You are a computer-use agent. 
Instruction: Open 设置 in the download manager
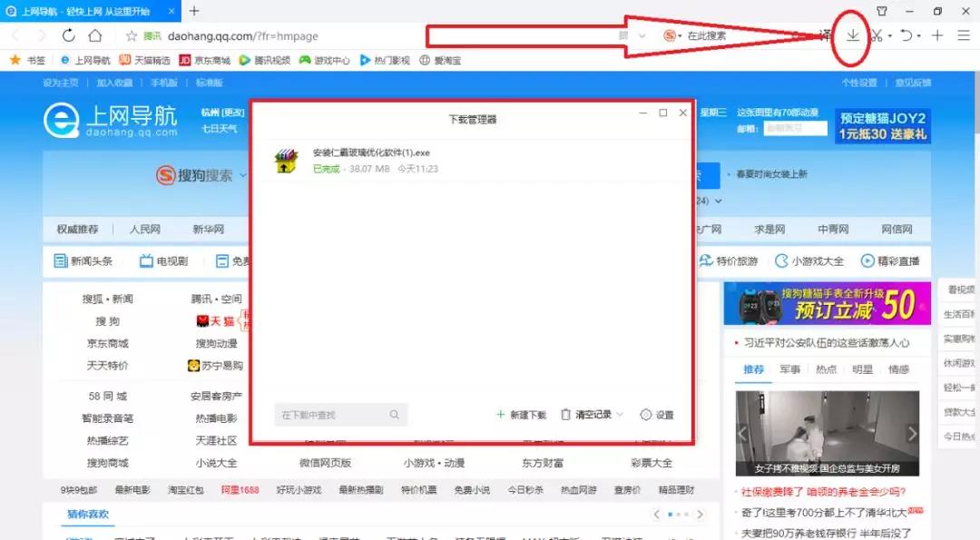657,415
